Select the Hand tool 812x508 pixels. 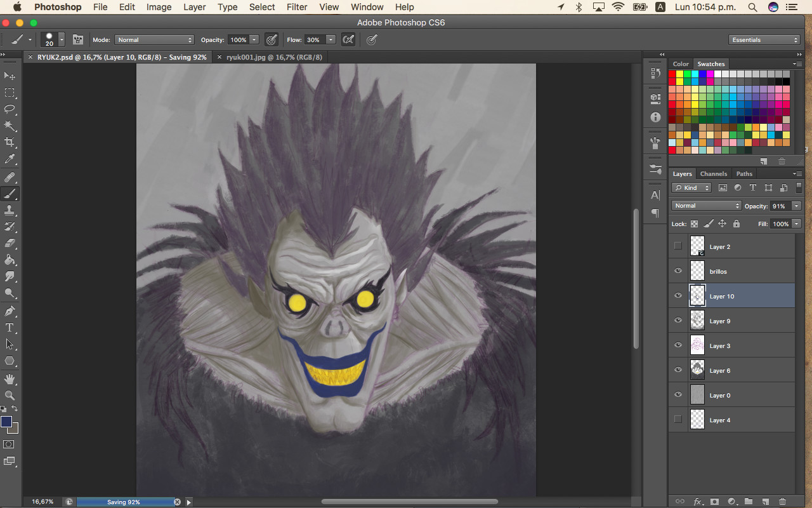tap(10, 379)
